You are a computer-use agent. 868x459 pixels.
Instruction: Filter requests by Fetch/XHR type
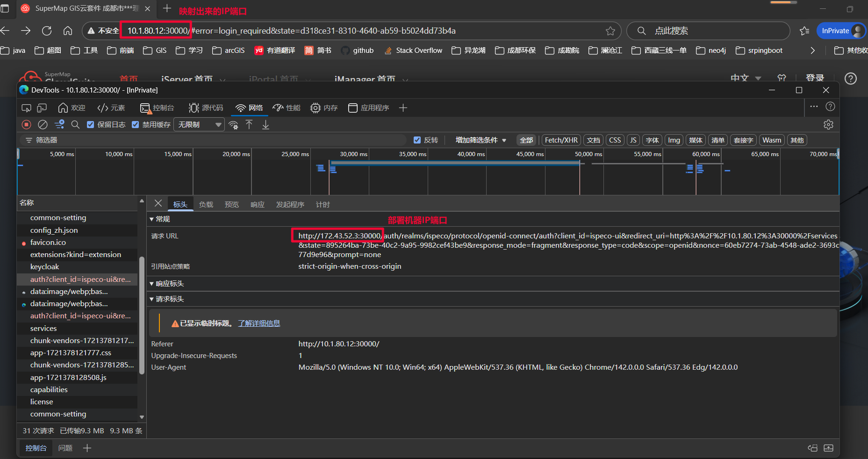[561, 140]
